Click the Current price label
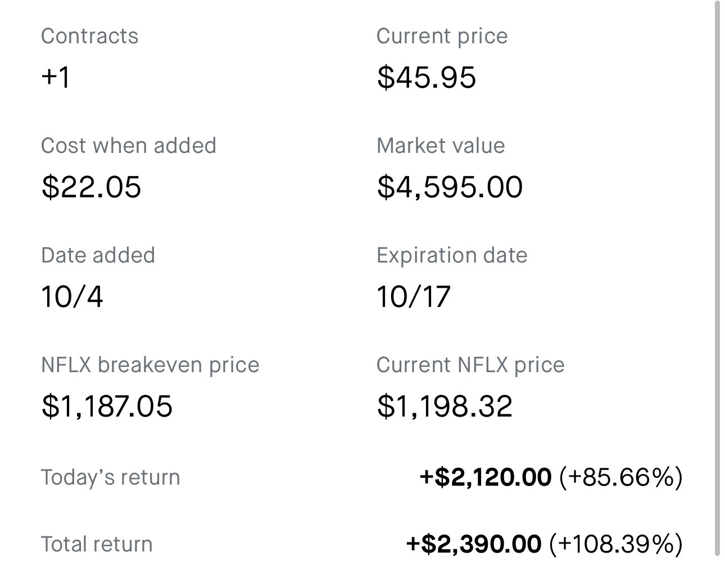 coord(442,36)
